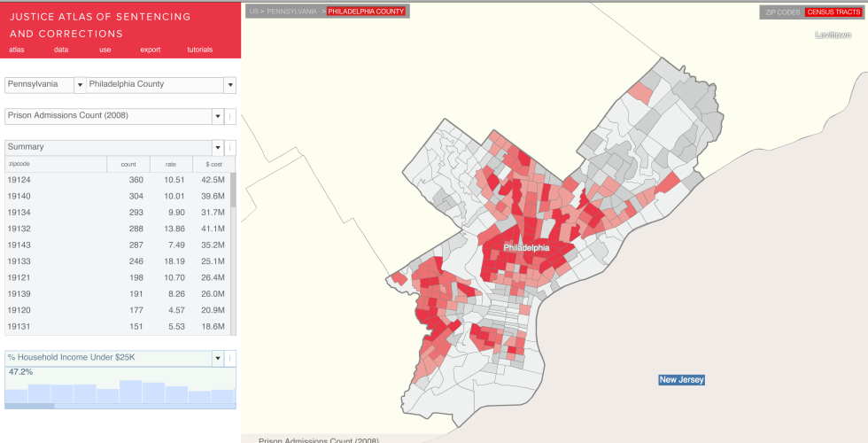This screenshot has width=868, height=443.
Task: Click the 42.5M cost cell
Action: [x=213, y=180]
